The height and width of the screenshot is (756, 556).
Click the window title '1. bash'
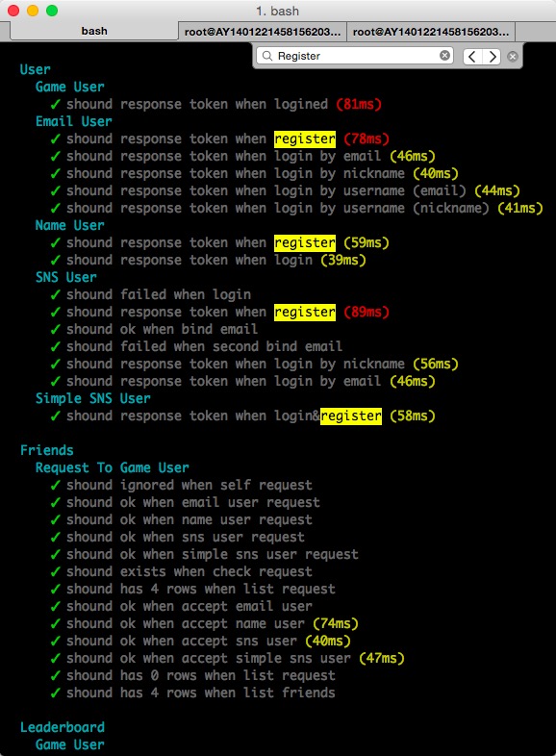click(x=277, y=12)
